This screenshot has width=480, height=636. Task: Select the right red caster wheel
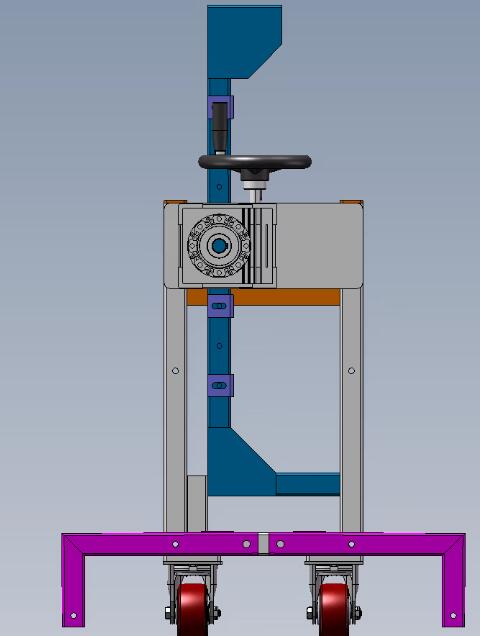(x=334, y=609)
